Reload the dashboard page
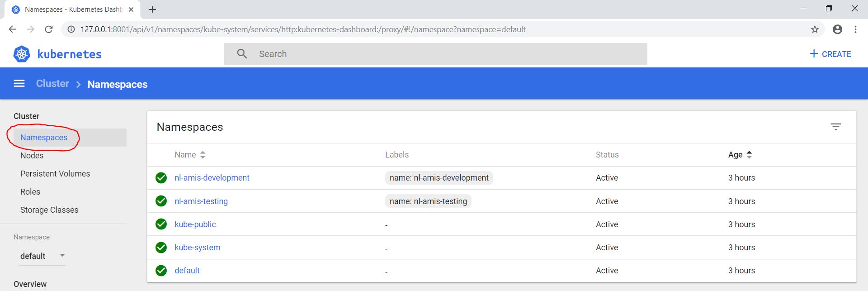Image resolution: width=868 pixels, height=291 pixels. coord(49,29)
